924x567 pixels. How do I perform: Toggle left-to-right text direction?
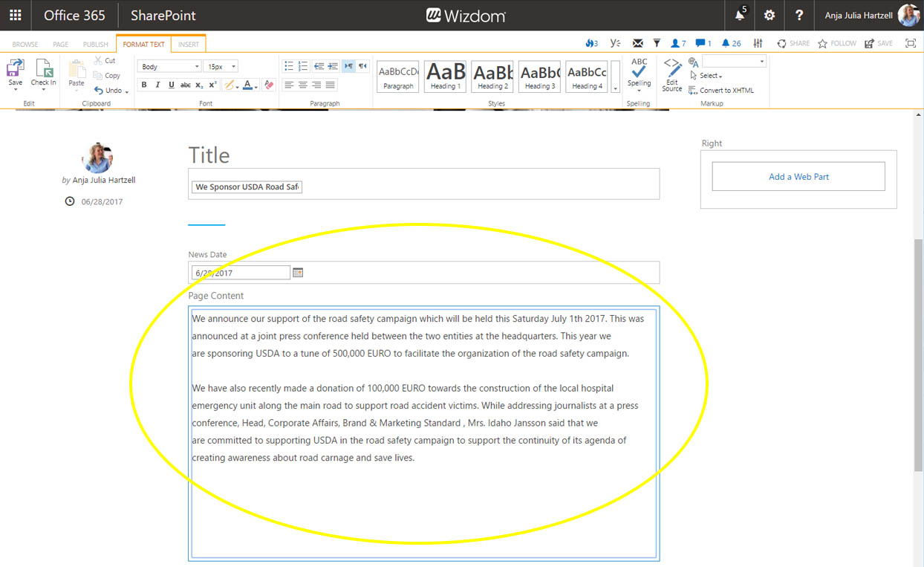tap(348, 66)
